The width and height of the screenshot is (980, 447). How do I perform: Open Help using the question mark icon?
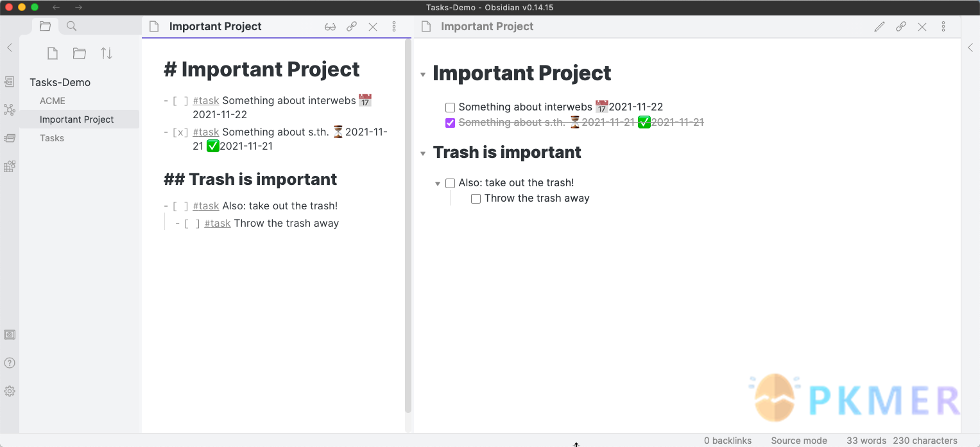tap(10, 363)
